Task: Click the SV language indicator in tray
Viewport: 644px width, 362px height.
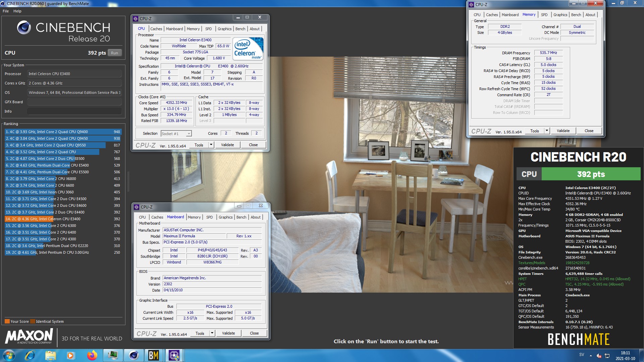Action: click(582, 355)
